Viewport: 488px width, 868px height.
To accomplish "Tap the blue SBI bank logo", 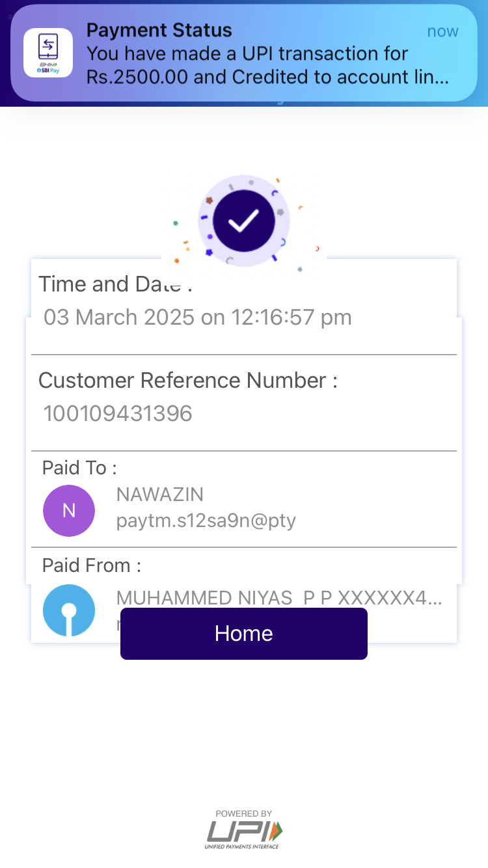I will (x=69, y=610).
